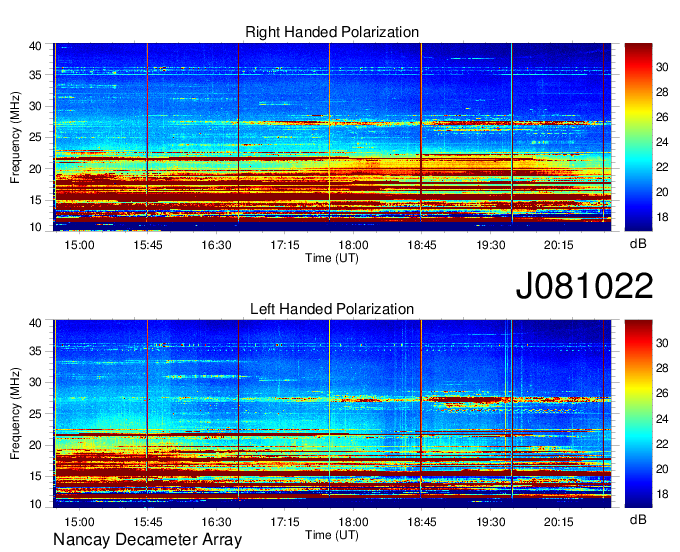
Task: Click the 'Left Handed Polarization' plot title
Action: coord(332,309)
